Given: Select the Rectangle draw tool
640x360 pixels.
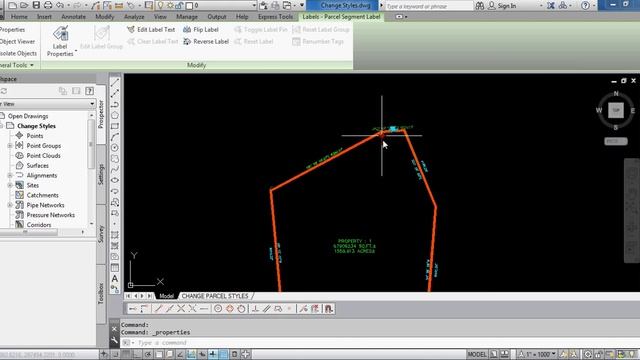Looking at the screenshot, I should click(115, 126).
